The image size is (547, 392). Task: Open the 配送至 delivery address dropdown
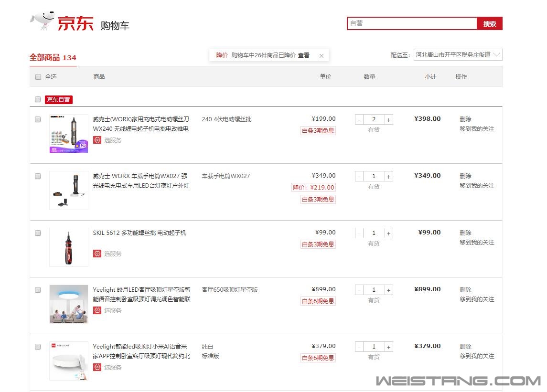click(x=458, y=55)
